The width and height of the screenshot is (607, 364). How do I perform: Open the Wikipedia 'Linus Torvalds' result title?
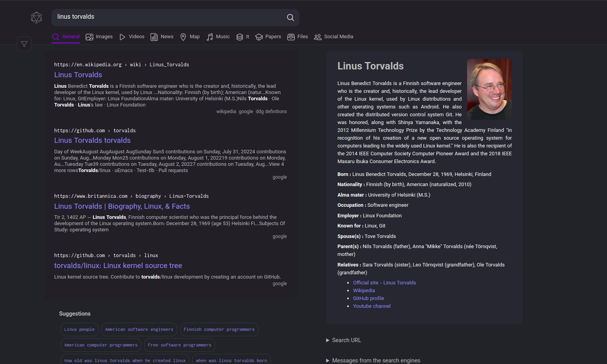click(78, 75)
